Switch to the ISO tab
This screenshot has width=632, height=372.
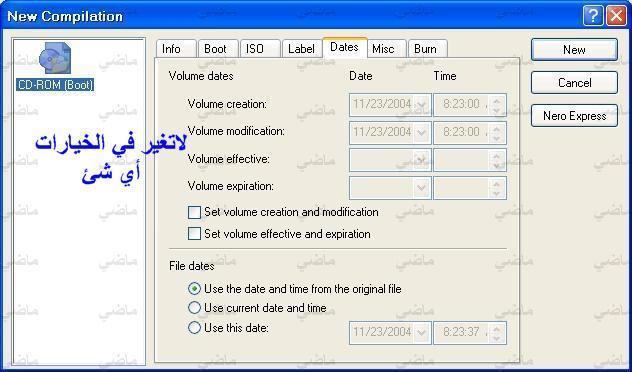260,49
